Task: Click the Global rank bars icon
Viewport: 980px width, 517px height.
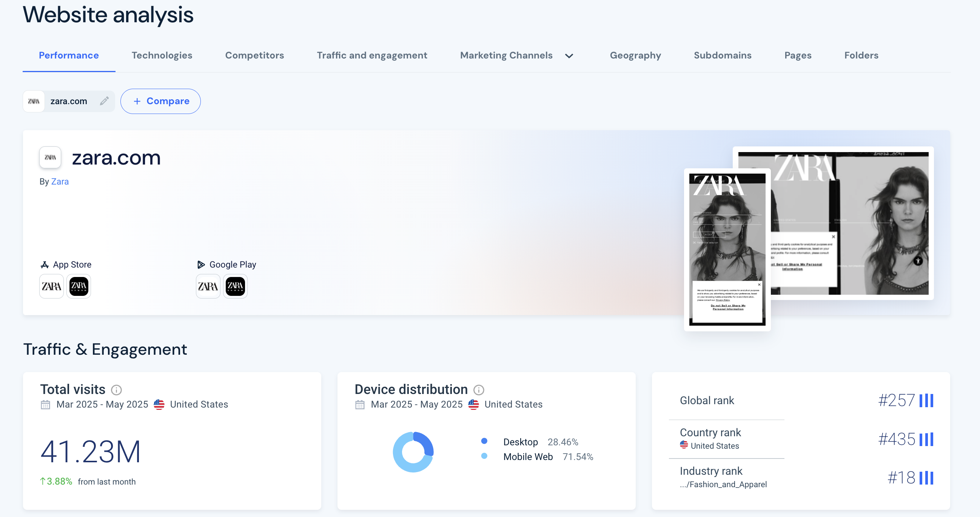Action: [x=926, y=401]
